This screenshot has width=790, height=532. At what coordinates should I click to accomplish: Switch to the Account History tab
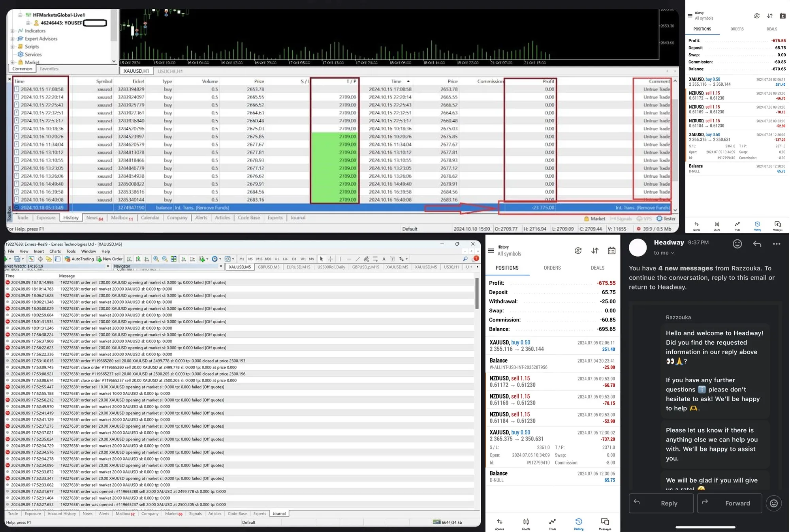pos(62,514)
